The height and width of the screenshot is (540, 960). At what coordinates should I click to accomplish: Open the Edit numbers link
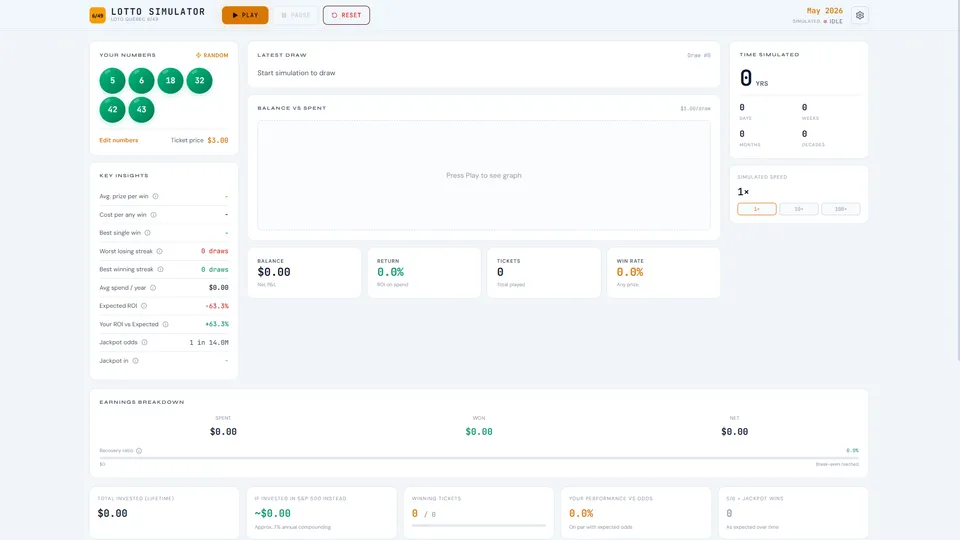click(119, 140)
